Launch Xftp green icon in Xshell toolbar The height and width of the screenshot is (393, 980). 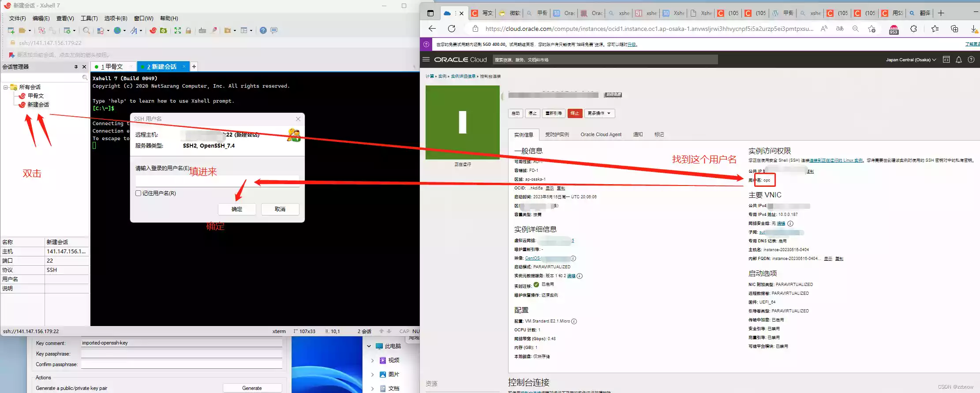pyautogui.click(x=164, y=30)
